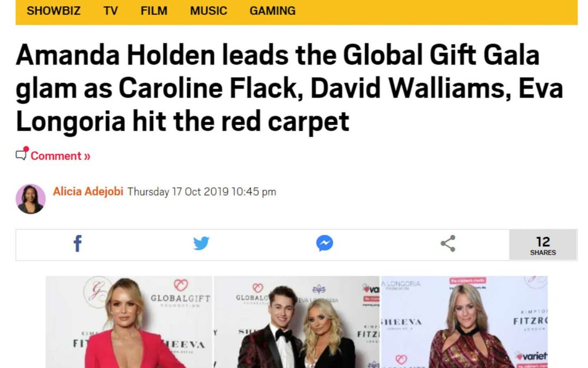
Task: Go to the TV section
Action: coord(111,10)
